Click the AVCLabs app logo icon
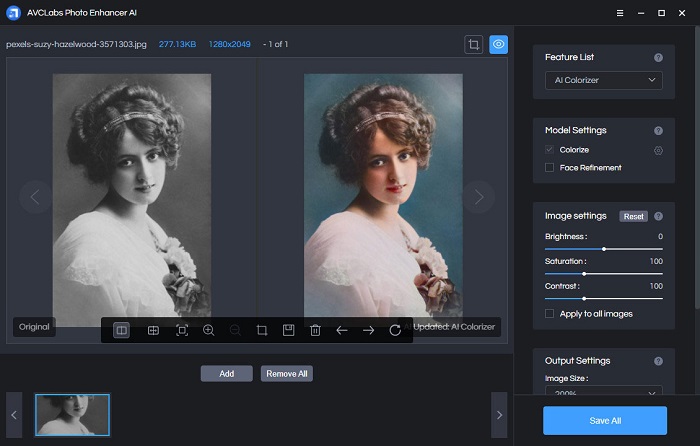 [x=13, y=13]
